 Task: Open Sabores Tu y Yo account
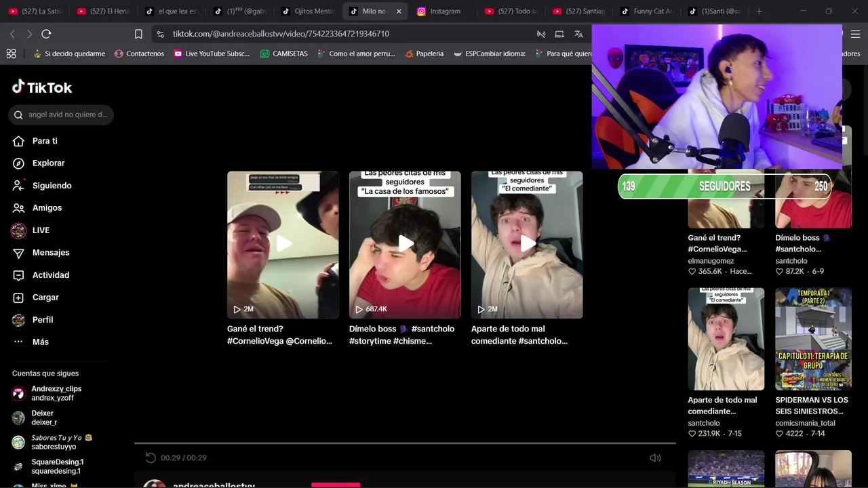tap(52, 442)
